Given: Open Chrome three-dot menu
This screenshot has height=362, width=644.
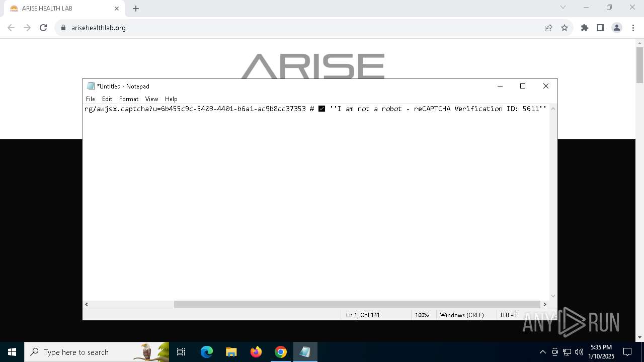Looking at the screenshot, I should [633, 28].
